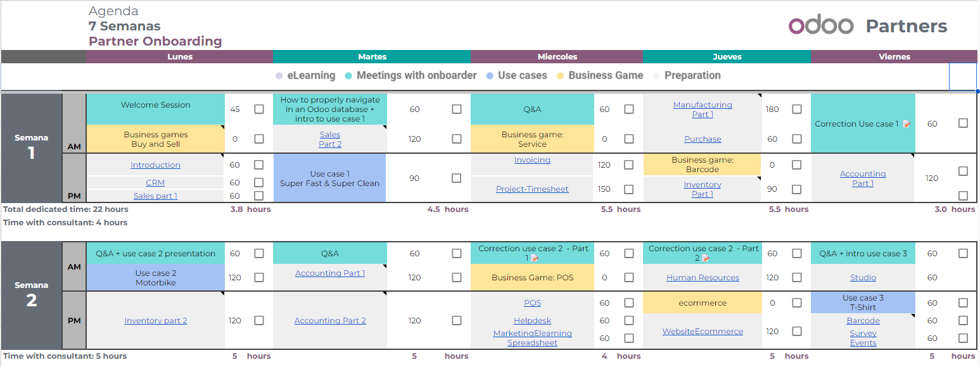Open the Spreadsheet link
The image size is (980, 367).
tap(532, 343)
